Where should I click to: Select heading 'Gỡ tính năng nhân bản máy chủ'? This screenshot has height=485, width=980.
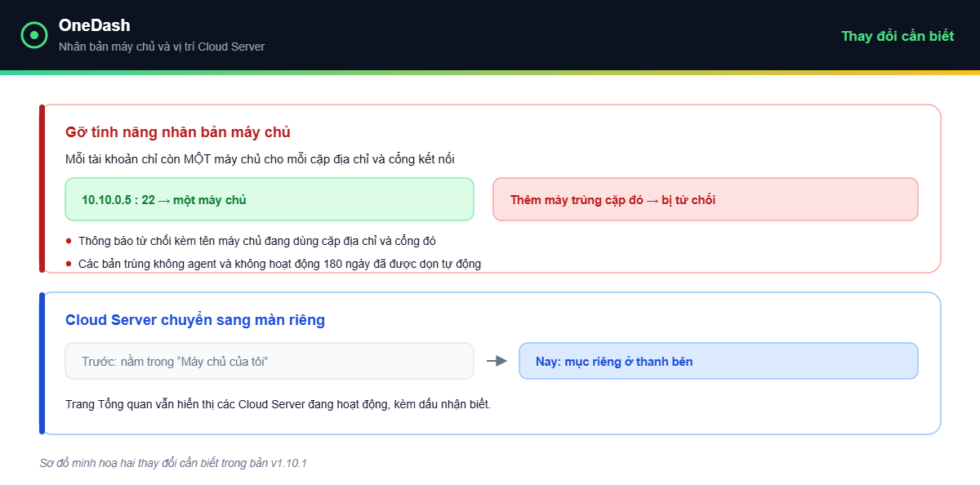click(x=178, y=131)
